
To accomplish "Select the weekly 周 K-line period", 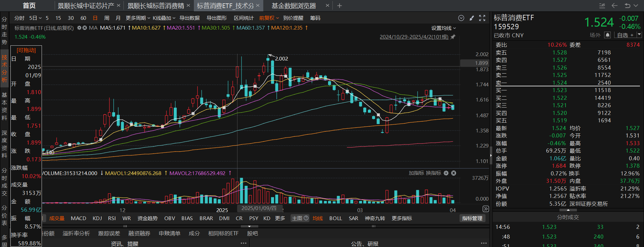I will point(107,18).
